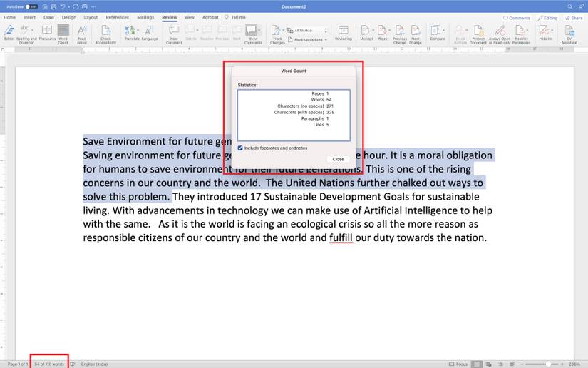This screenshot has height=368, width=588.
Task: Open the Language options
Action: pos(150,33)
